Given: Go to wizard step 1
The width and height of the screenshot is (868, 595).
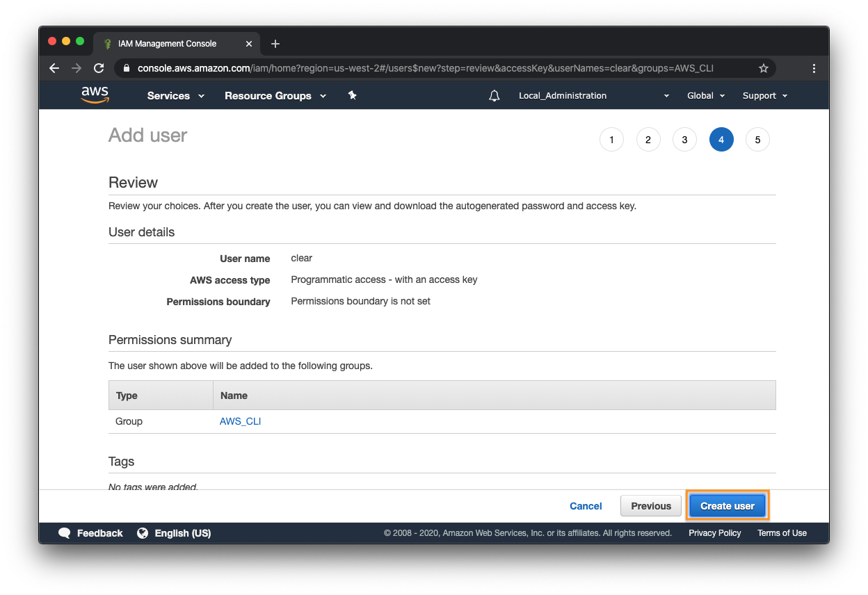Looking at the screenshot, I should tap(611, 140).
